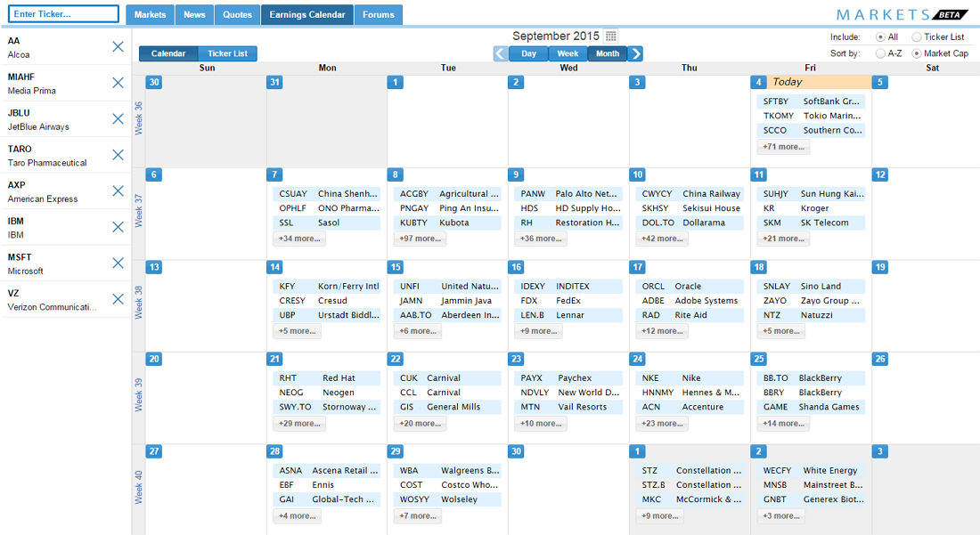
Task: Remove Verizon VZ ticker
Action: pos(118,299)
